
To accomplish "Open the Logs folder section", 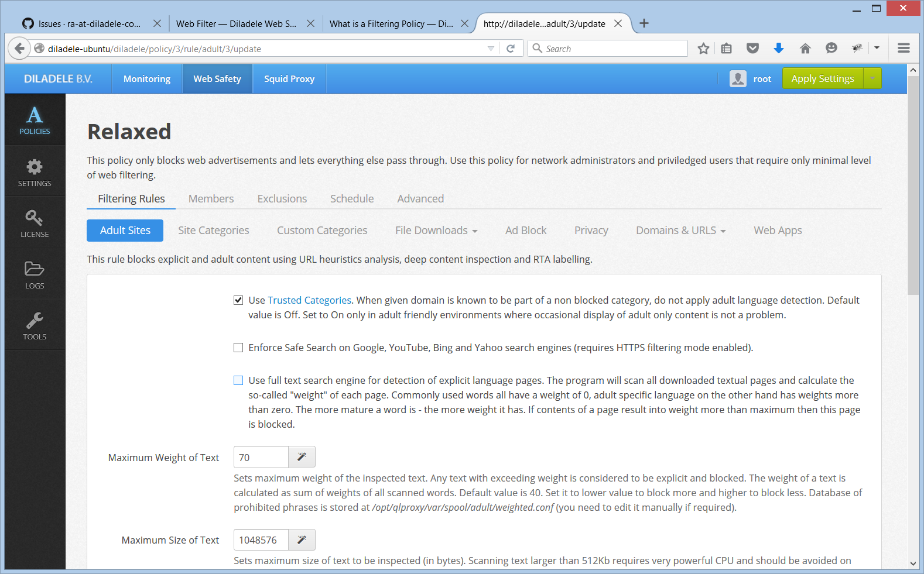I will [35, 274].
